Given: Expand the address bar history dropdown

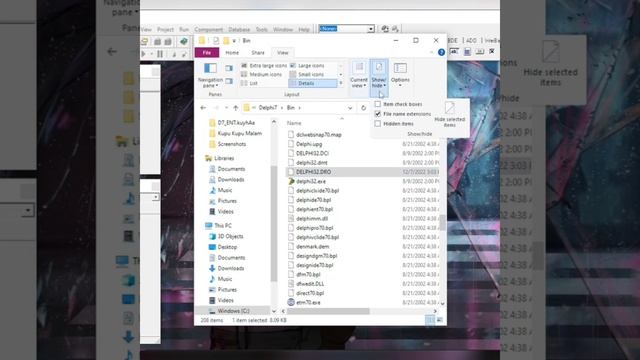Looking at the screenshot, I should (350, 108).
